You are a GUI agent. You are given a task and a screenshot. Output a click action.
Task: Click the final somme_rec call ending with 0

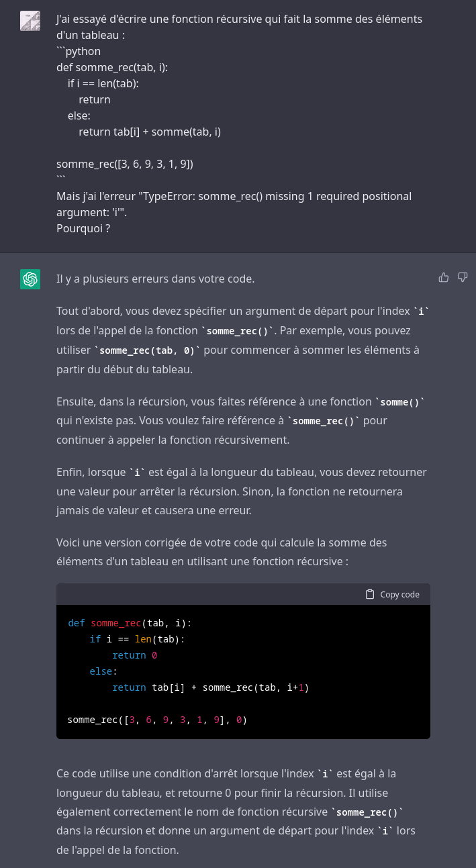pos(157,720)
